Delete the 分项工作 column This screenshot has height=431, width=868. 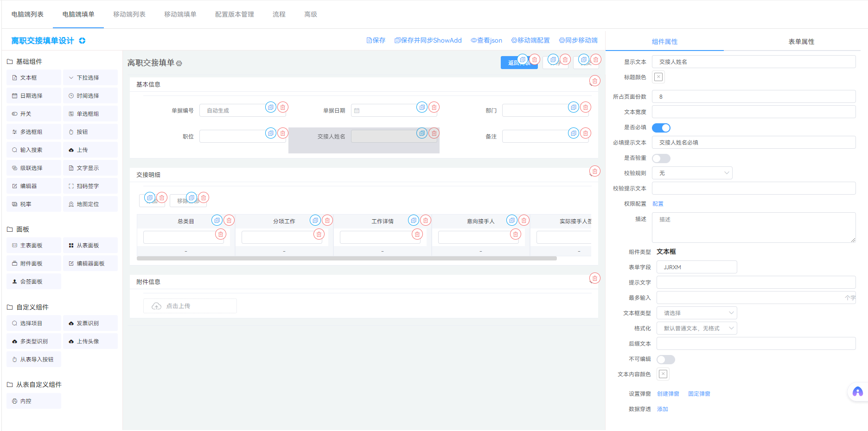point(327,220)
